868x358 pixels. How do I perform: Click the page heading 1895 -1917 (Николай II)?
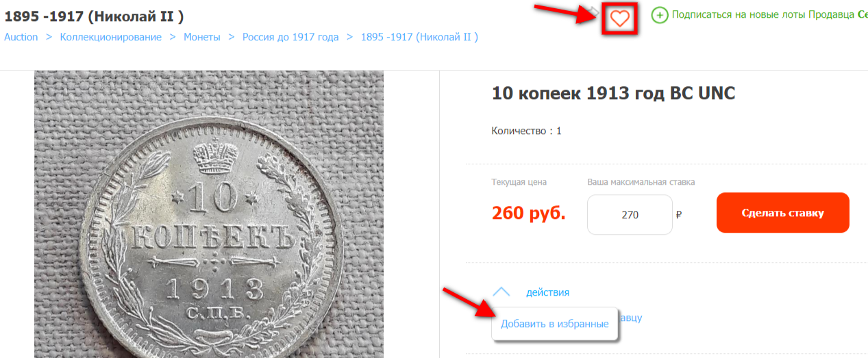[x=94, y=16]
